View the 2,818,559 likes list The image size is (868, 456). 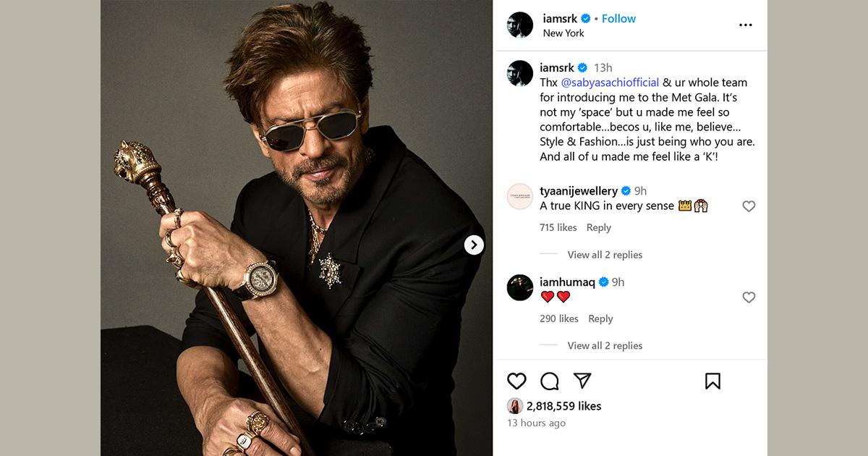coord(563,406)
